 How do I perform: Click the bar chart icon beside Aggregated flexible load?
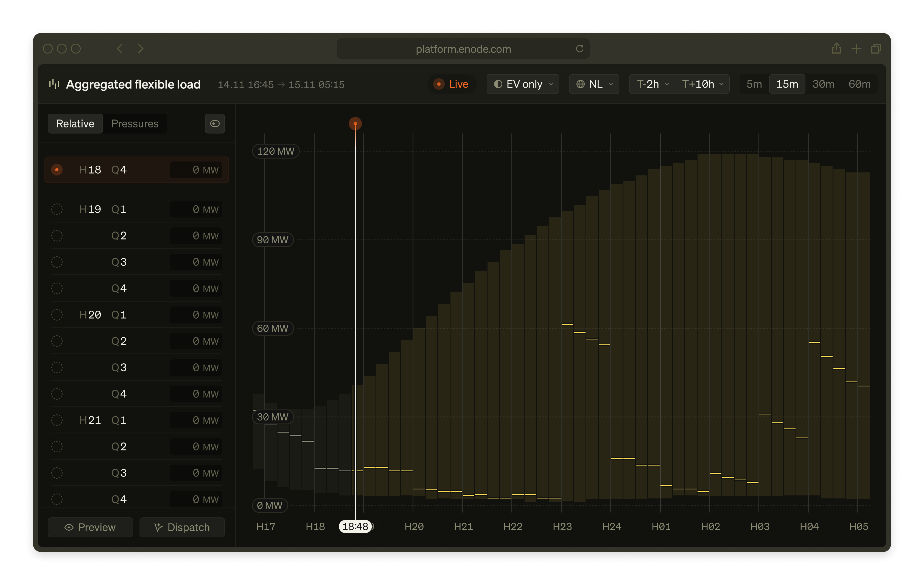coord(54,84)
